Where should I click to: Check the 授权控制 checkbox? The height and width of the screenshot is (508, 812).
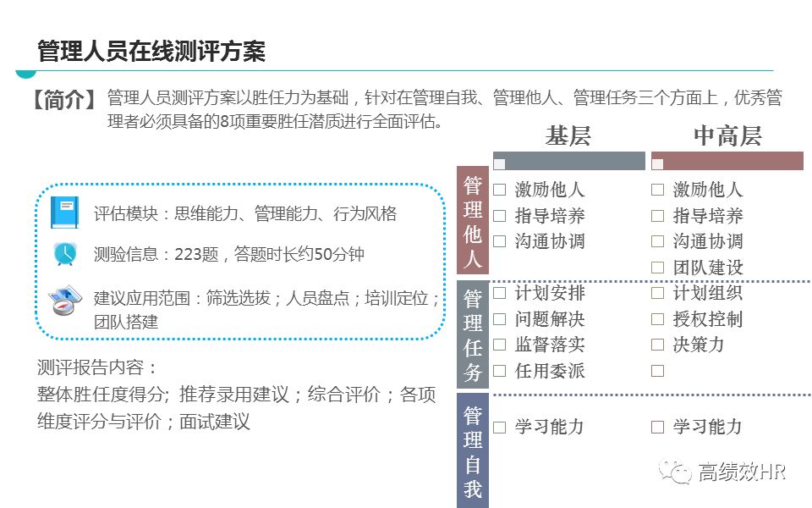pyautogui.click(x=658, y=319)
